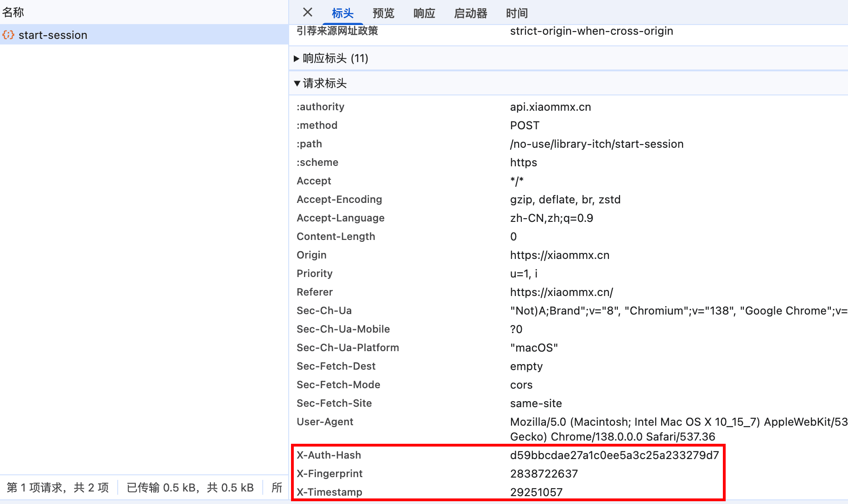Click the Sec-Ch-Ua-Mobile value ?0
The image size is (848, 504).
pyautogui.click(x=516, y=329)
